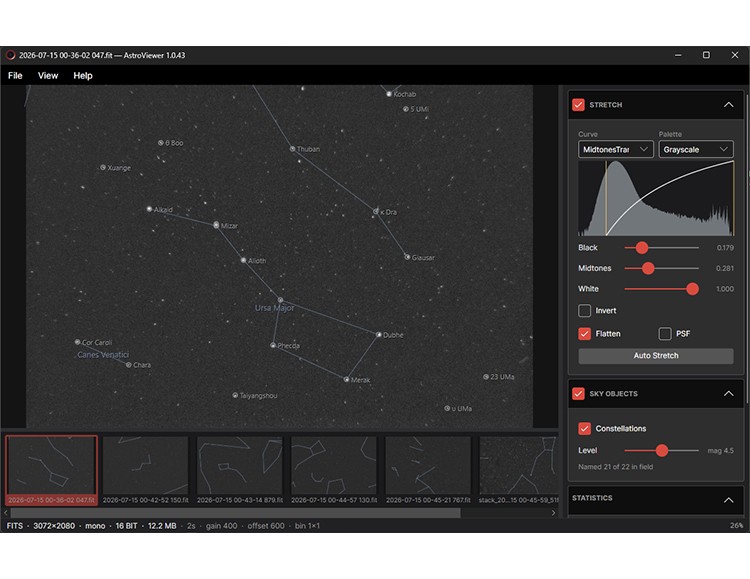Viewport: 750px width, 579px height.
Task: Click the AstroViewer app icon in title bar
Action: click(11, 55)
